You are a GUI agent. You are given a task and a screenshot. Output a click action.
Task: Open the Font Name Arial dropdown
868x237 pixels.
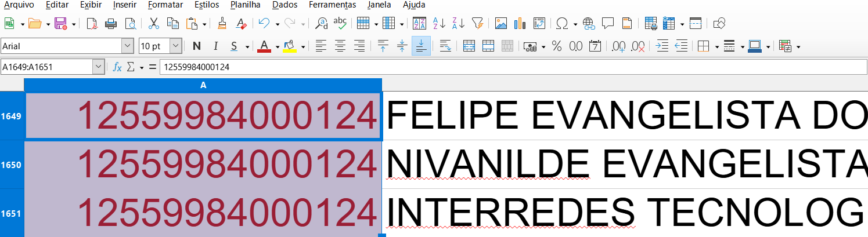click(x=127, y=46)
